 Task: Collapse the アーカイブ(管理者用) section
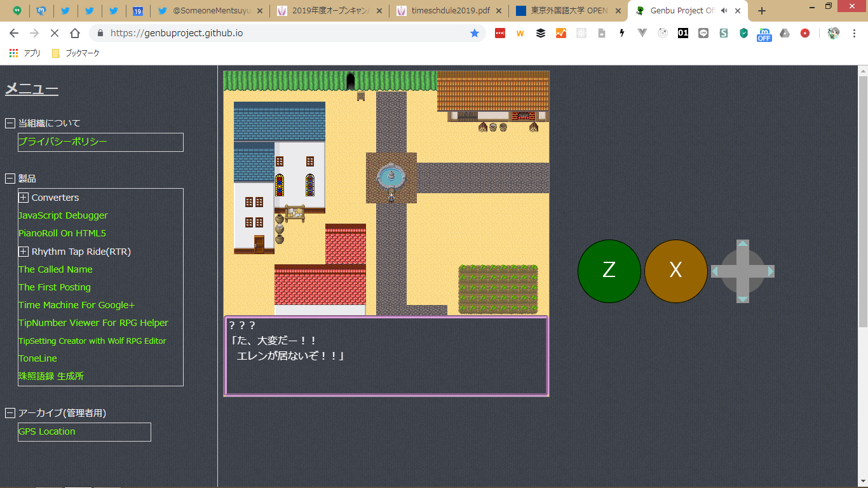tap(10, 413)
